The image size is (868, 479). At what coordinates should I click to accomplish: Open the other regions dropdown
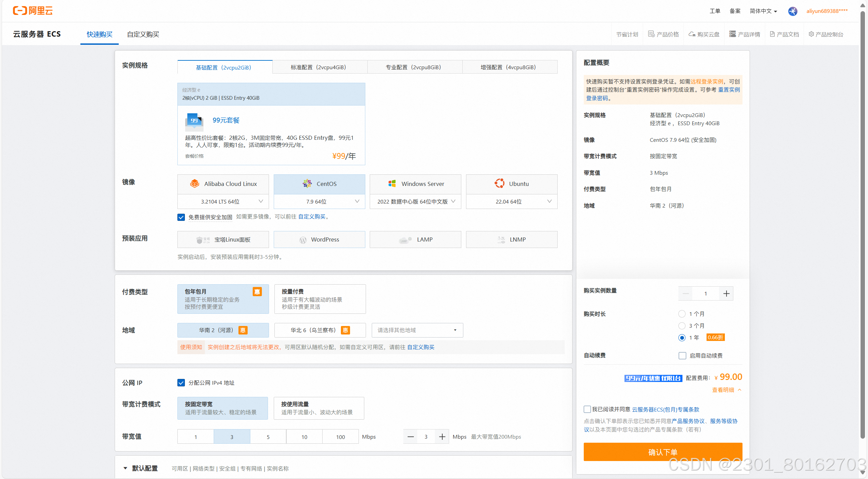click(x=417, y=330)
